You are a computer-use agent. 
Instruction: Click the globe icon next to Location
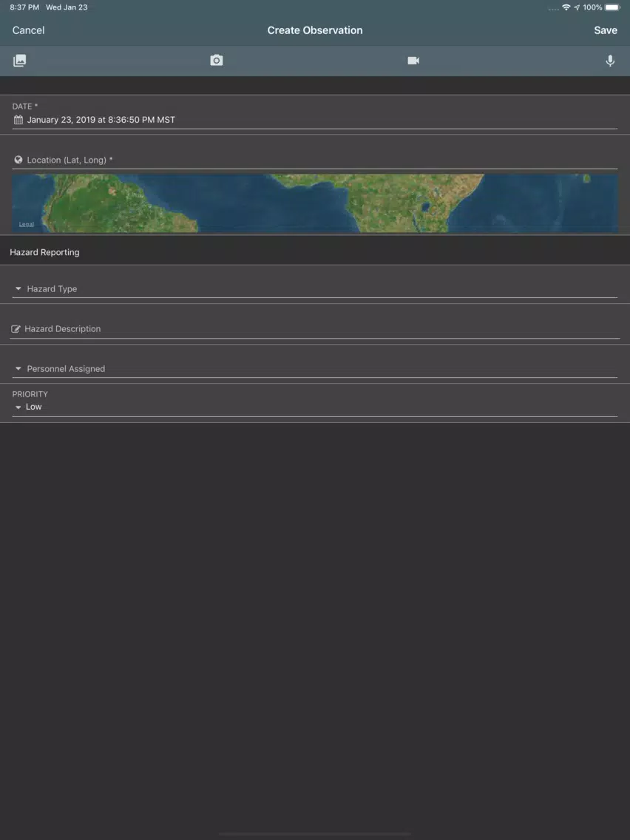coord(18,160)
